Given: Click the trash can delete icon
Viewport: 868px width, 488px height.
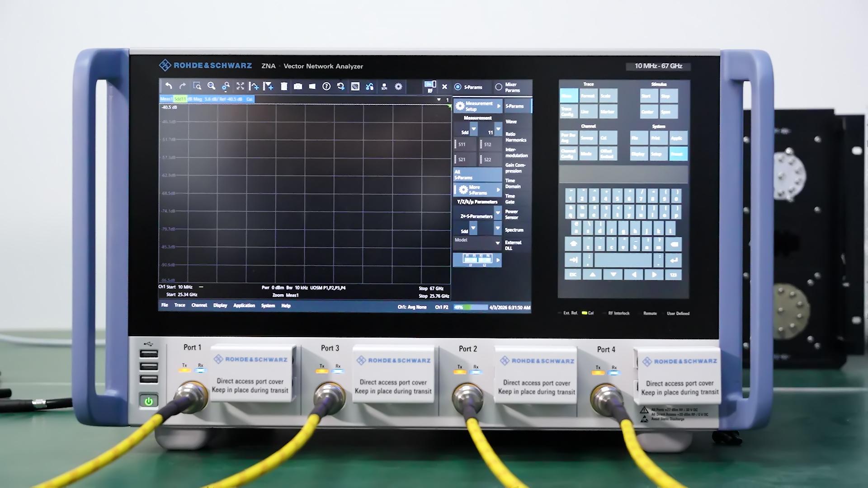Looking at the screenshot, I should (284, 86).
